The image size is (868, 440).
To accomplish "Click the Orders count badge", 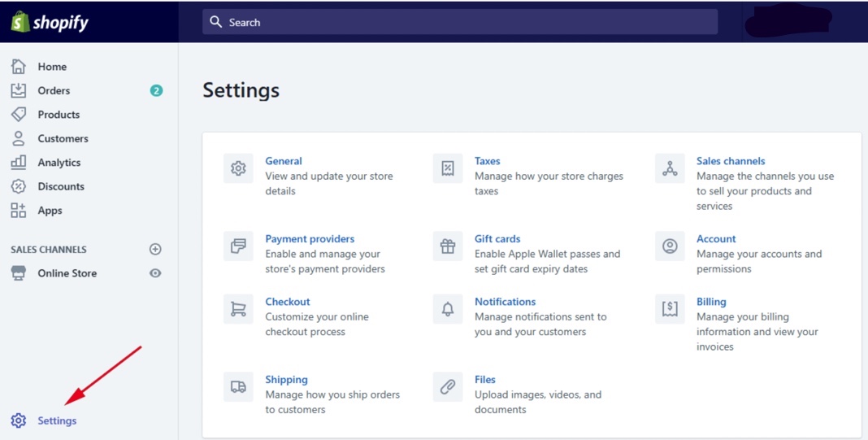I will 156,90.
